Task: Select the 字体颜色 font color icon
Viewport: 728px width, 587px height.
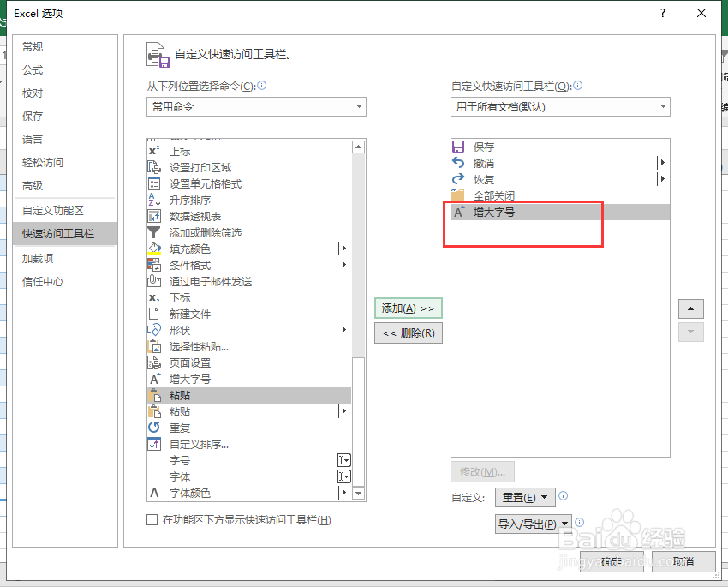Action: [x=154, y=492]
